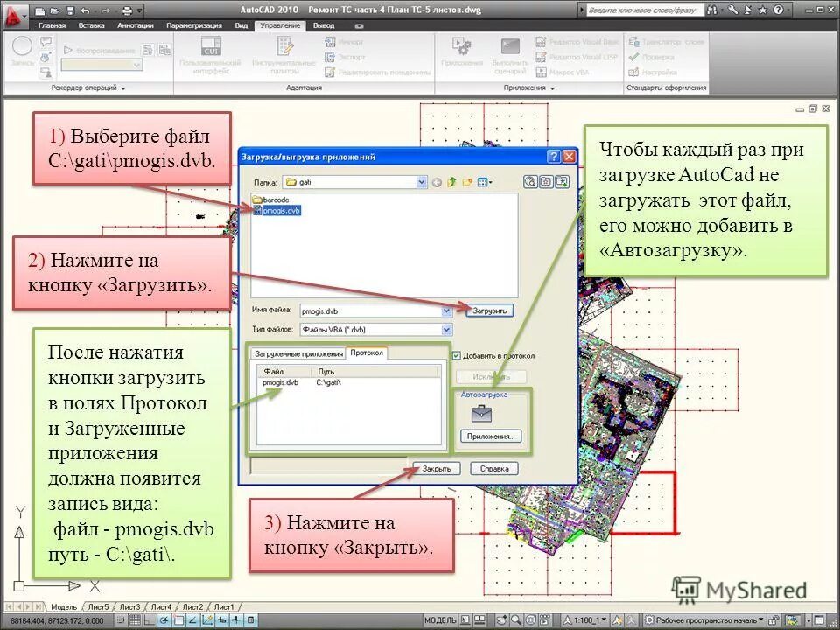Expand the Папка folder dropdown
Image resolution: width=840 pixels, height=630 pixels.
pos(421,182)
